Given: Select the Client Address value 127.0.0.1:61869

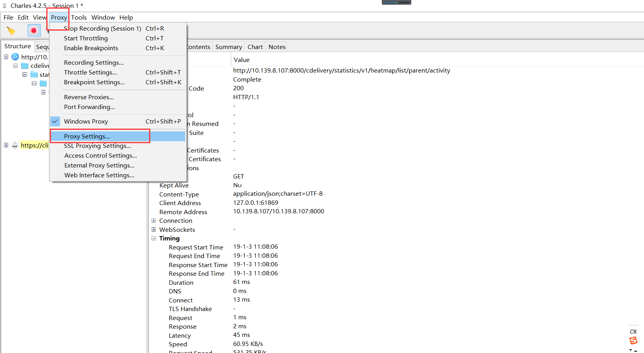Looking at the screenshot, I should pos(255,202).
